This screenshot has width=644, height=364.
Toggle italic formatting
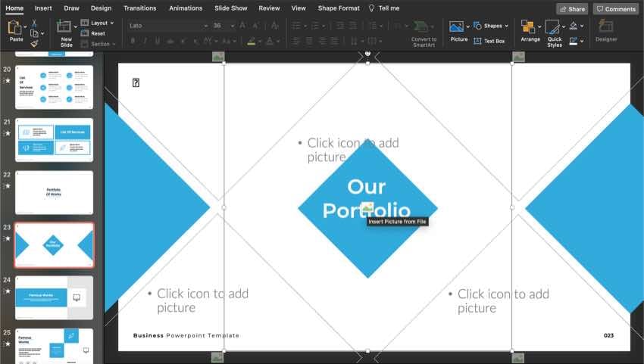pos(147,41)
